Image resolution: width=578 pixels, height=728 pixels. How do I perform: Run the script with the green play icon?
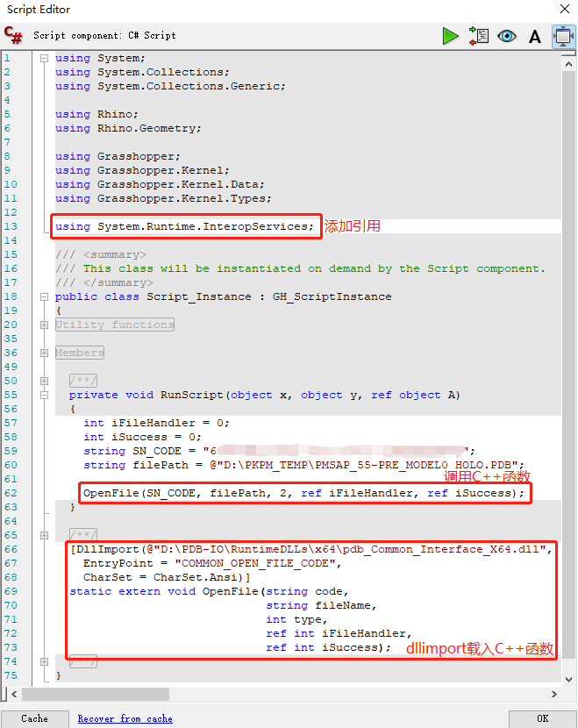pyautogui.click(x=450, y=36)
